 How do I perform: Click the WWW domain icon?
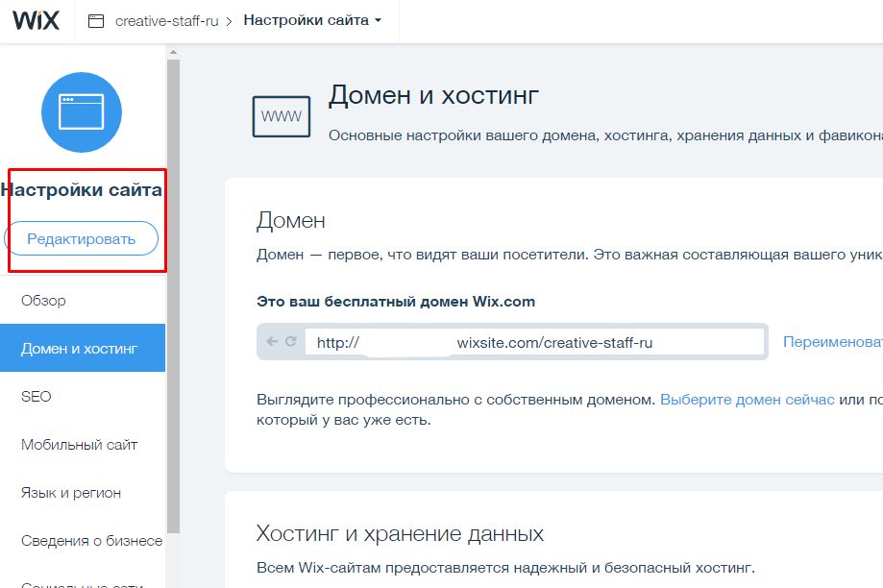[x=281, y=116]
